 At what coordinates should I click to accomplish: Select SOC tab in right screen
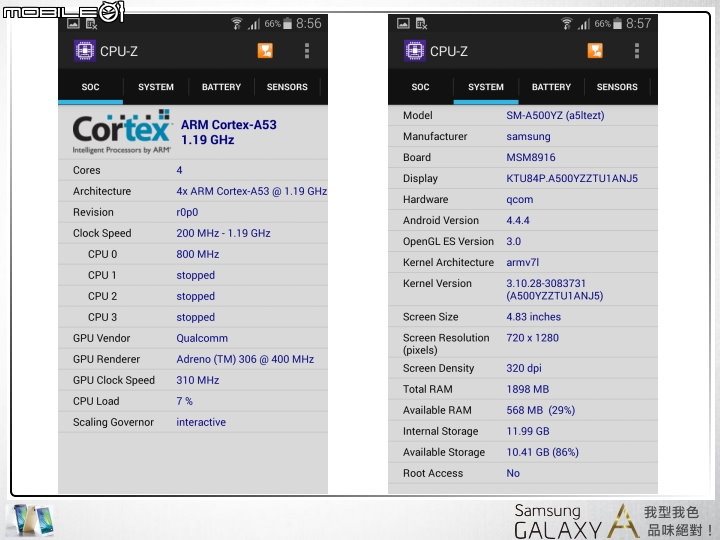click(420, 87)
